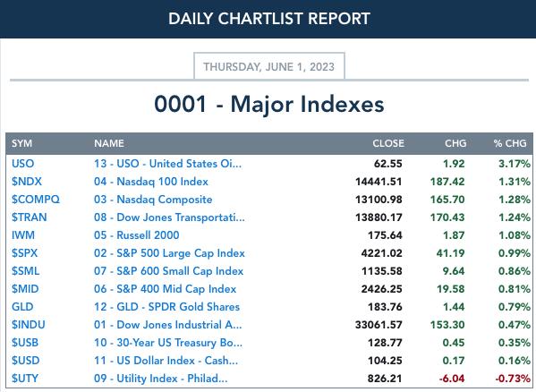Sort by the SYM column header
Image resolution: width=536 pixels, height=392 pixels.
click(x=21, y=143)
